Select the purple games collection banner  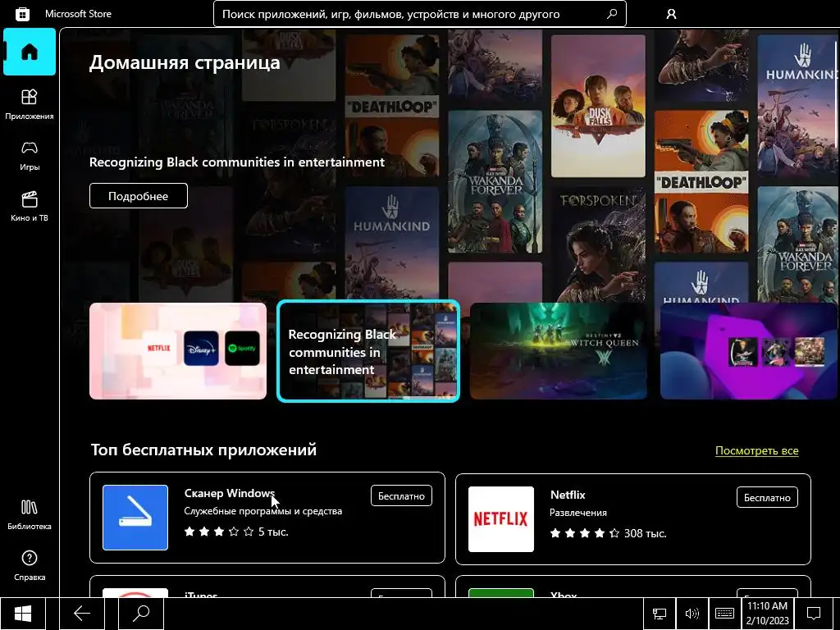[748, 351]
